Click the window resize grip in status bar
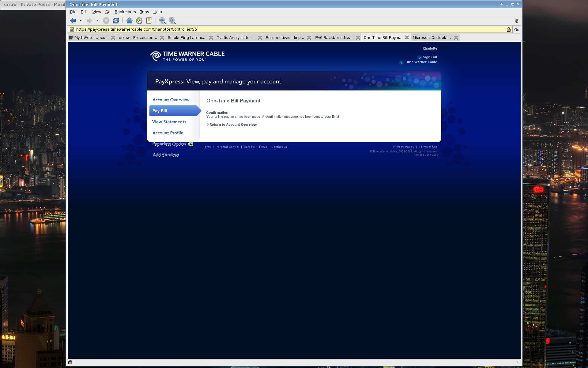The height and width of the screenshot is (368, 588). pyautogui.click(x=518, y=362)
